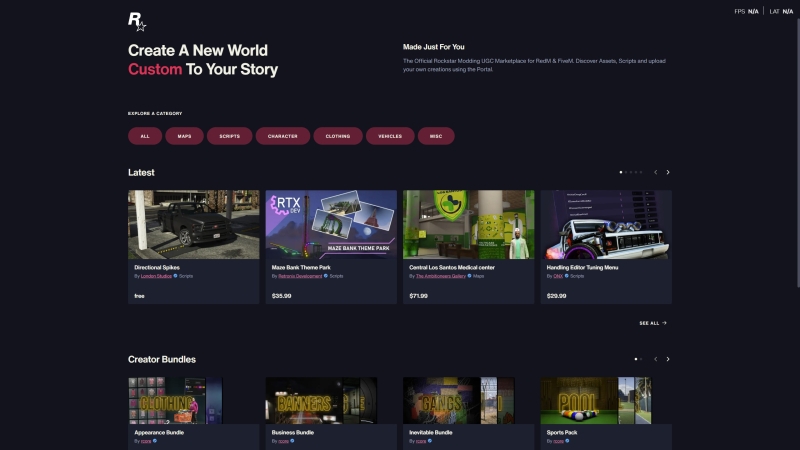
Task: Go to next Latest carousel page
Action: point(668,172)
